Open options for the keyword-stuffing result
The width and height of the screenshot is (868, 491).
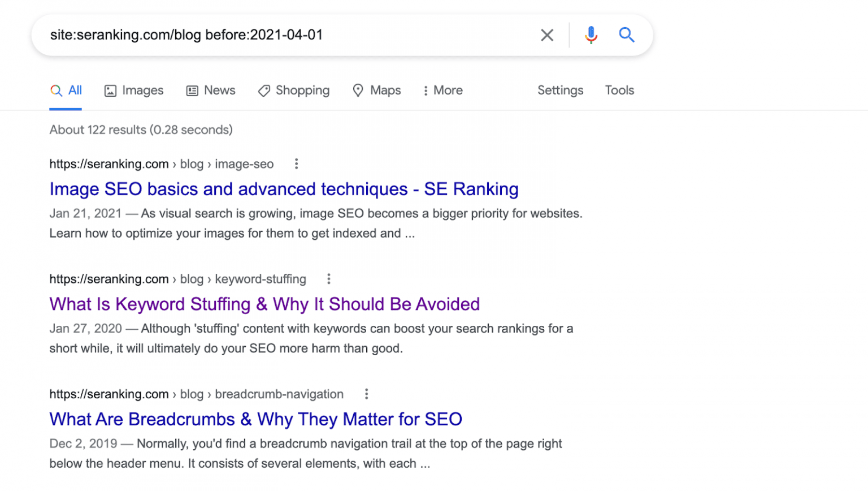click(328, 278)
